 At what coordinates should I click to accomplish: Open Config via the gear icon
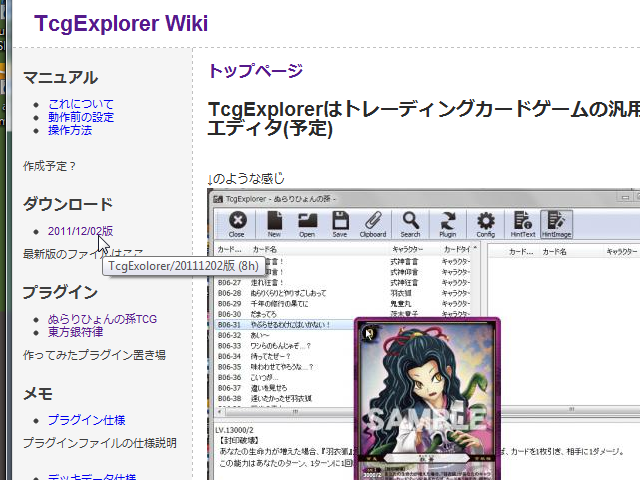pos(485,224)
